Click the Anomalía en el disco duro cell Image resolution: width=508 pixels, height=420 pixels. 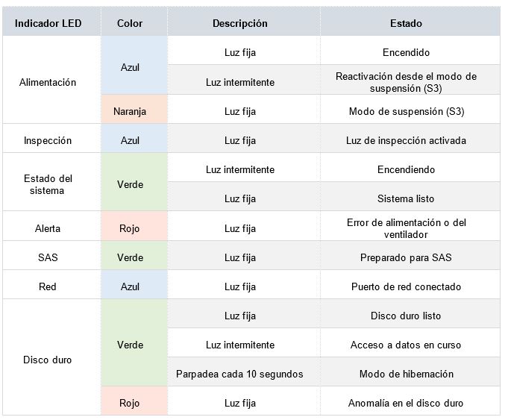pyautogui.click(x=406, y=403)
